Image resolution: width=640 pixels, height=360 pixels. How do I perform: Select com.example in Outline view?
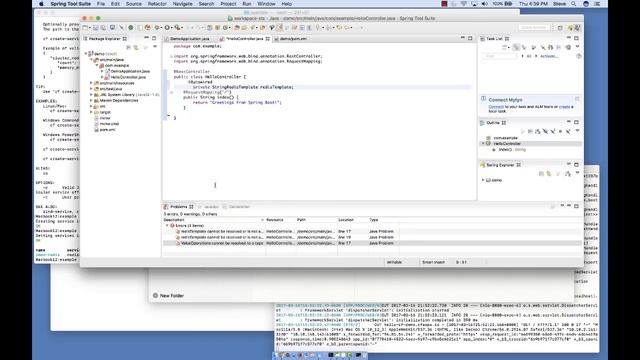(x=505, y=138)
